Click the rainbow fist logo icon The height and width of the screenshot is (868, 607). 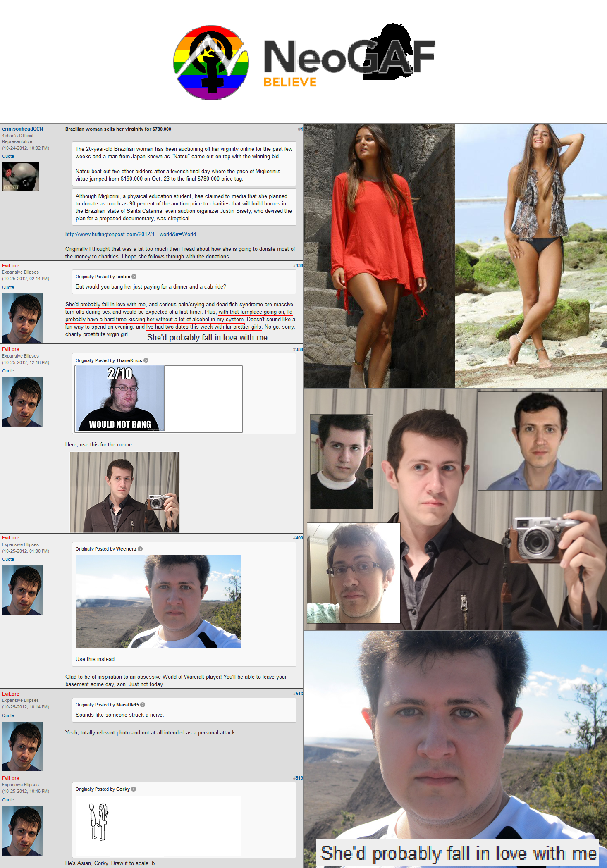point(211,62)
